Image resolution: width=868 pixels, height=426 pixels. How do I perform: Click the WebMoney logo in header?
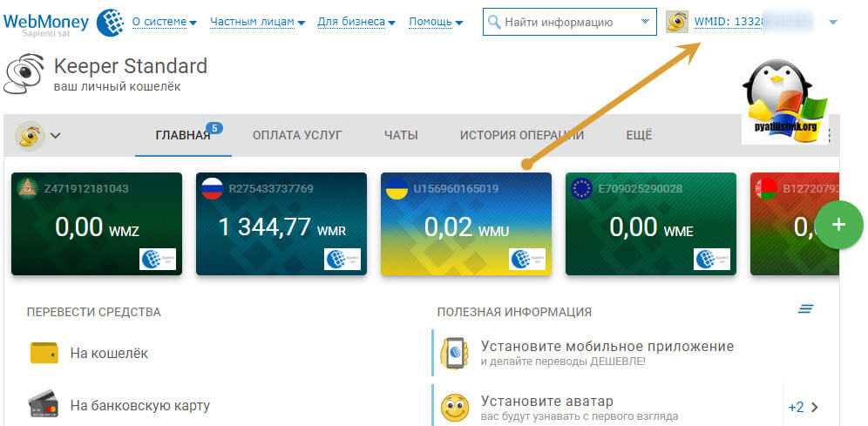pos(61,22)
